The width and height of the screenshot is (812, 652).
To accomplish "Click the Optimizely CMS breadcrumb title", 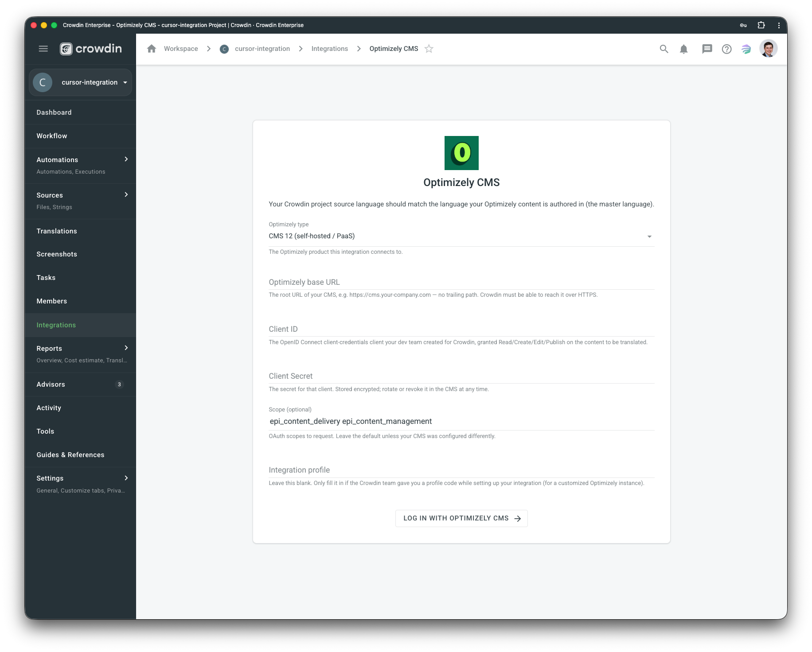I will tap(394, 49).
